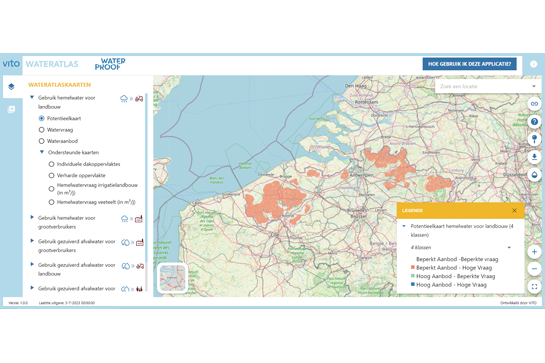Click Laatste uitgave date in footer
The height and width of the screenshot is (363, 545).
[66, 303]
